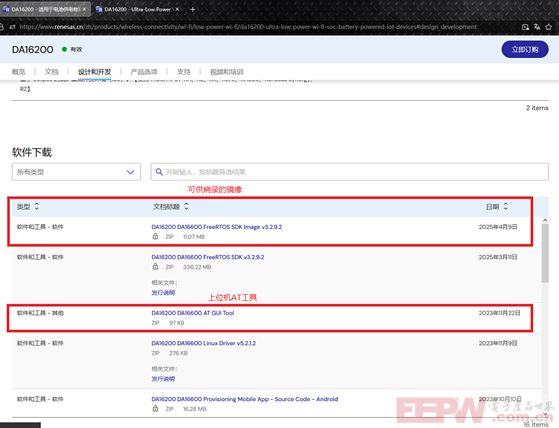Viewport: 559px width, 428px height.
Task: Open the 产品选项 tab
Action: coord(144,72)
